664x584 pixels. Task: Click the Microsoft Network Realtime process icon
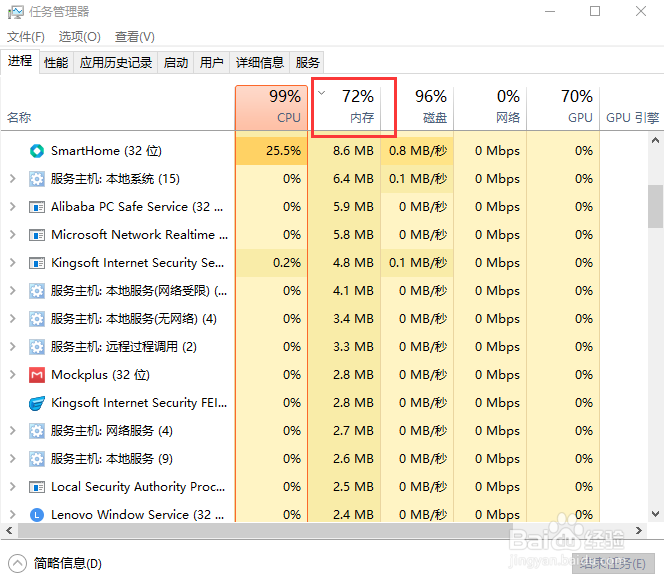click(37, 235)
